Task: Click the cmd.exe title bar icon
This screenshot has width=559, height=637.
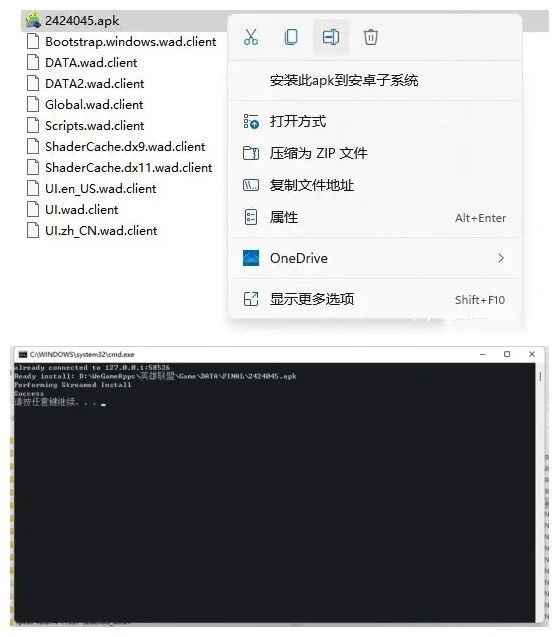Action: pyautogui.click(x=23, y=354)
